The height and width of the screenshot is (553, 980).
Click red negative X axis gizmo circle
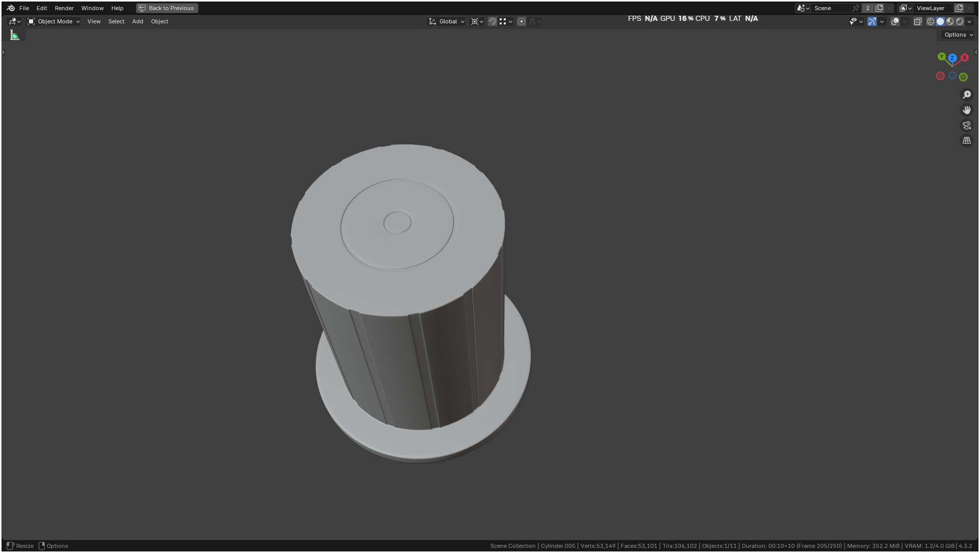point(940,76)
